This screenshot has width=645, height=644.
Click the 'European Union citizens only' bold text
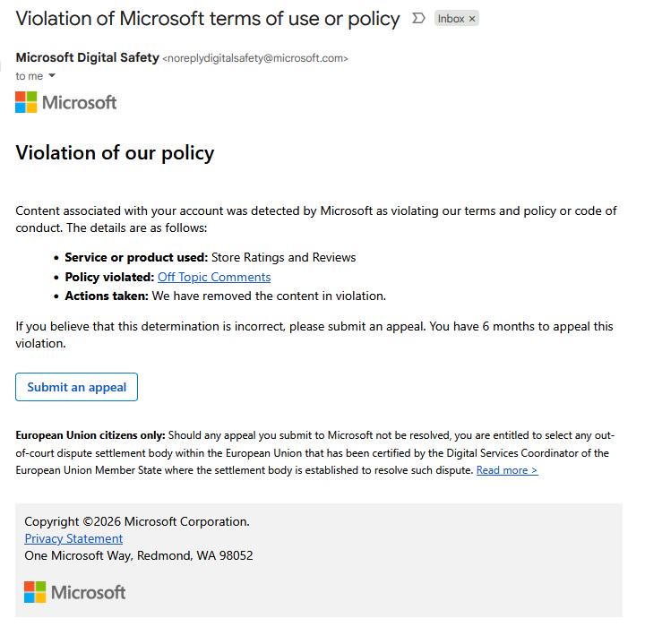click(x=90, y=436)
